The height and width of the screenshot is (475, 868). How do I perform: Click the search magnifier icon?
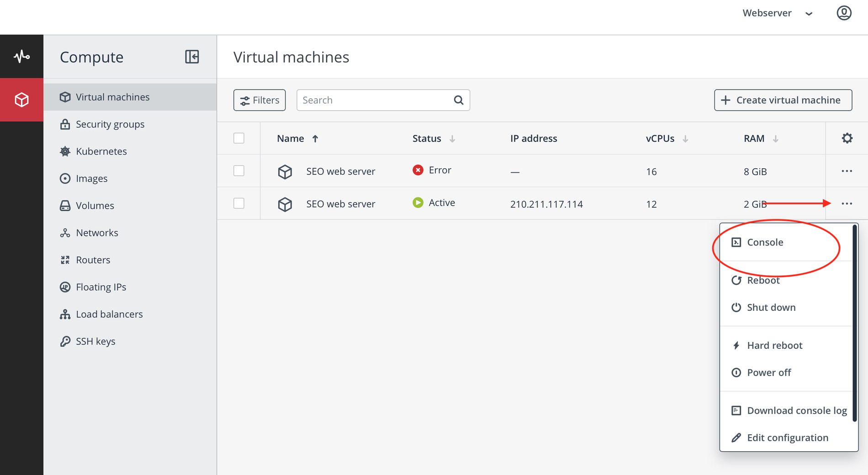pos(459,100)
